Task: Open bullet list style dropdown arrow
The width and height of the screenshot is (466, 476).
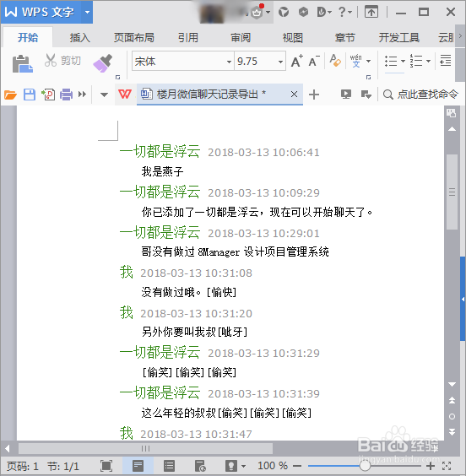Action: 403,61
